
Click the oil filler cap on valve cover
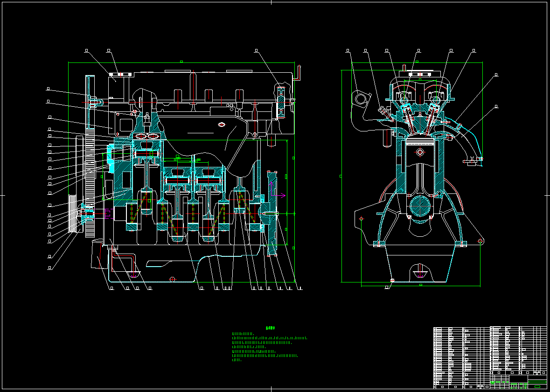[120, 74]
